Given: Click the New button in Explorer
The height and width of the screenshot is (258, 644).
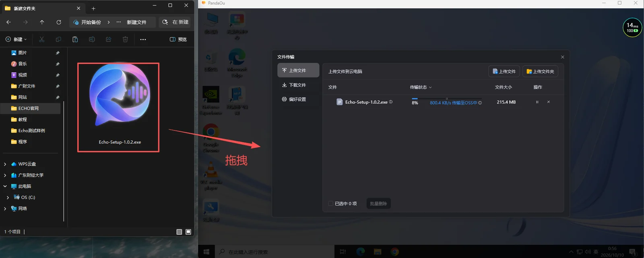Looking at the screenshot, I should [16, 39].
